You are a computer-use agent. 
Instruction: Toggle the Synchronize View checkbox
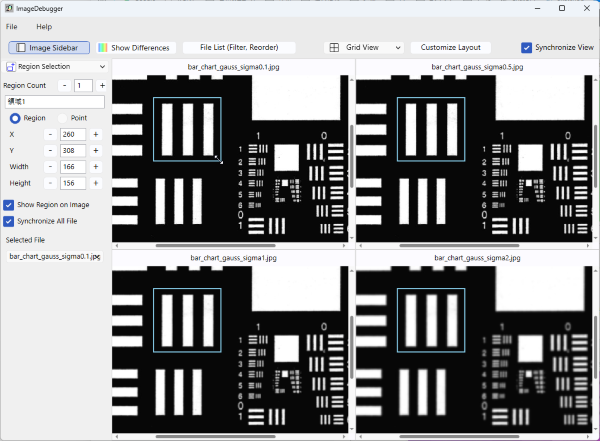[x=527, y=47]
